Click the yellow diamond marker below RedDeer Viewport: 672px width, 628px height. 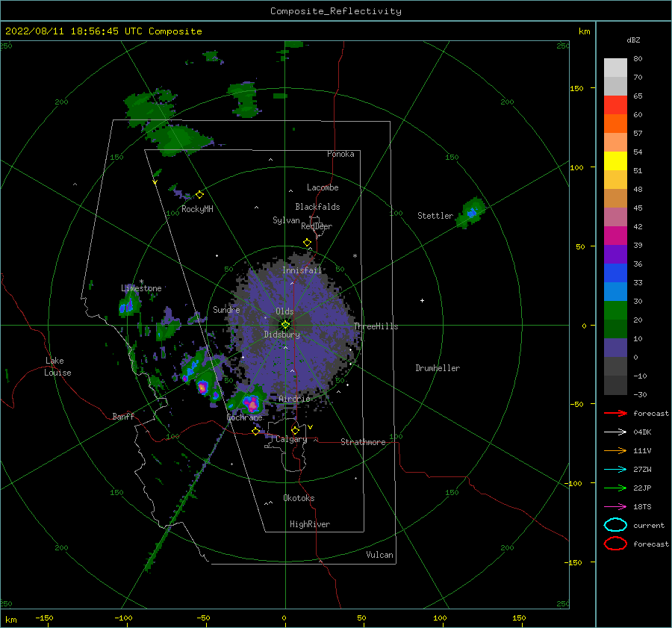[308, 243]
